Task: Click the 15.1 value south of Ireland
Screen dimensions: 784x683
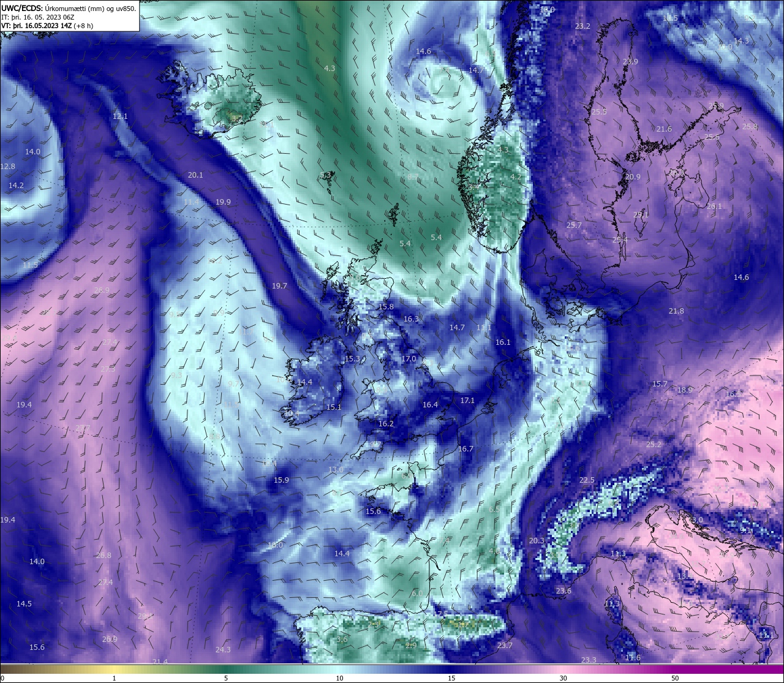Action: [334, 407]
